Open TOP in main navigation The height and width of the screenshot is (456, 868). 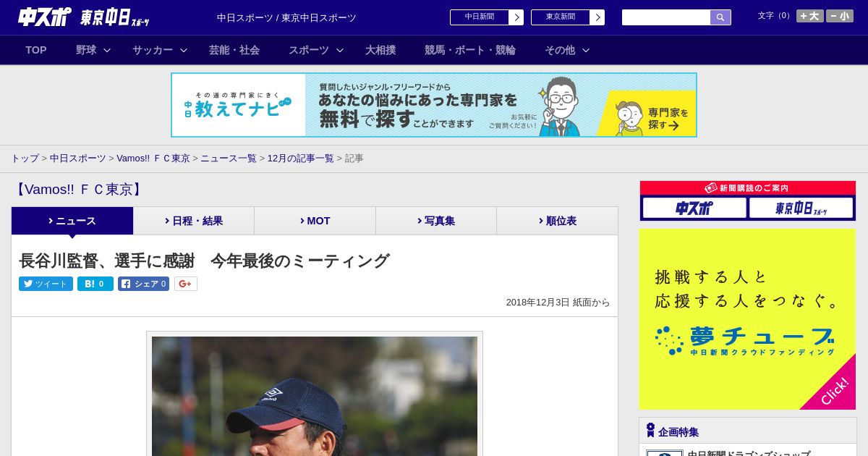[36, 50]
